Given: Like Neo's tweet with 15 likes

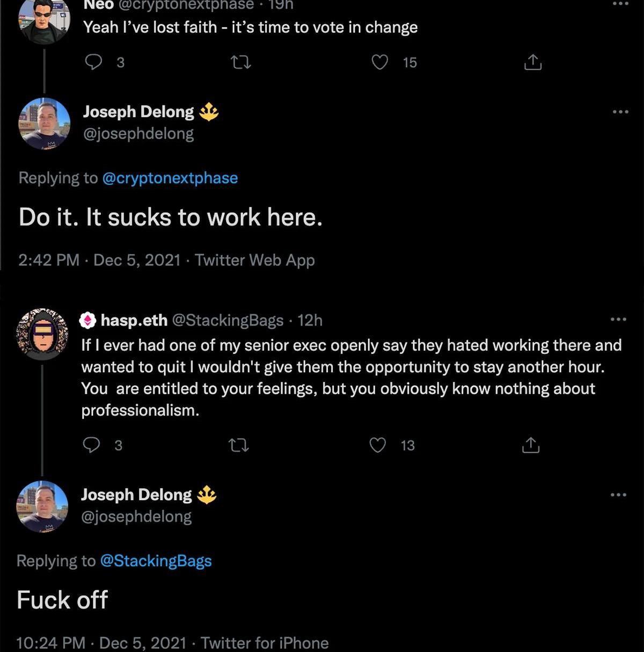Looking at the screenshot, I should (x=380, y=62).
